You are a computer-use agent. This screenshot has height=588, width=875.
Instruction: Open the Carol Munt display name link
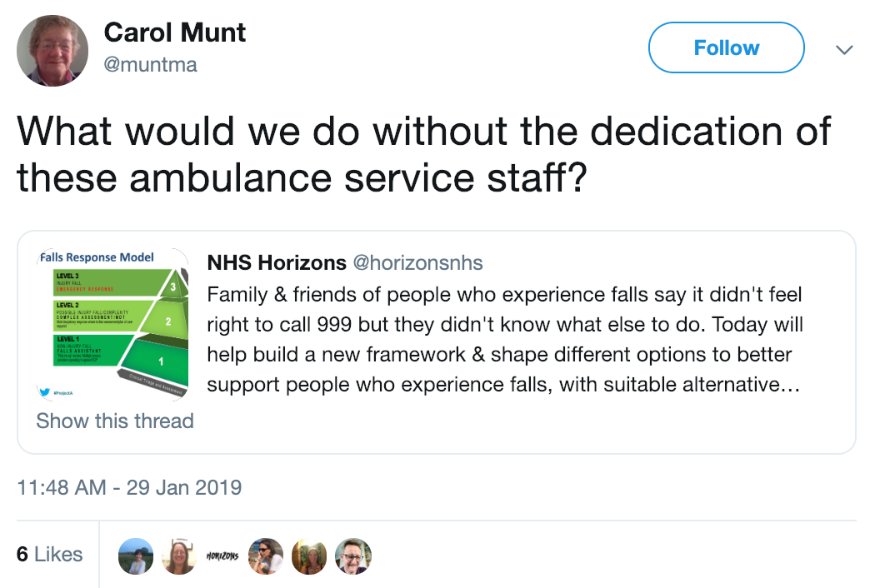point(175,32)
